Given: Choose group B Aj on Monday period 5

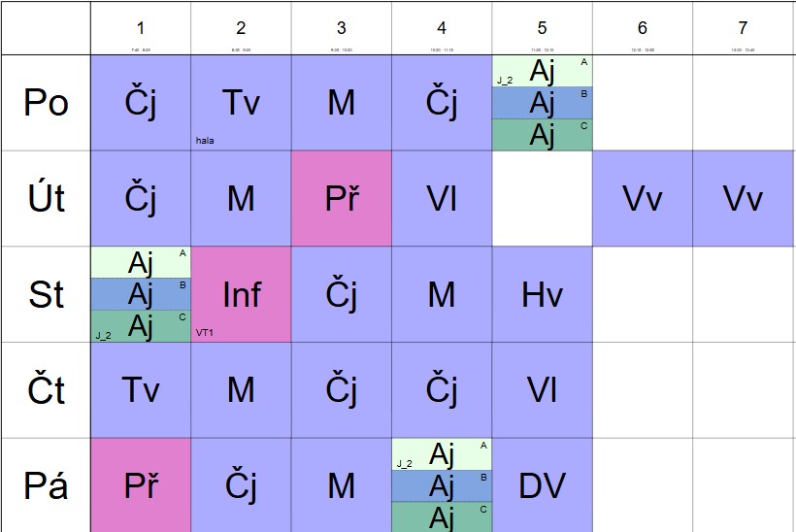Looking at the screenshot, I should tap(543, 103).
